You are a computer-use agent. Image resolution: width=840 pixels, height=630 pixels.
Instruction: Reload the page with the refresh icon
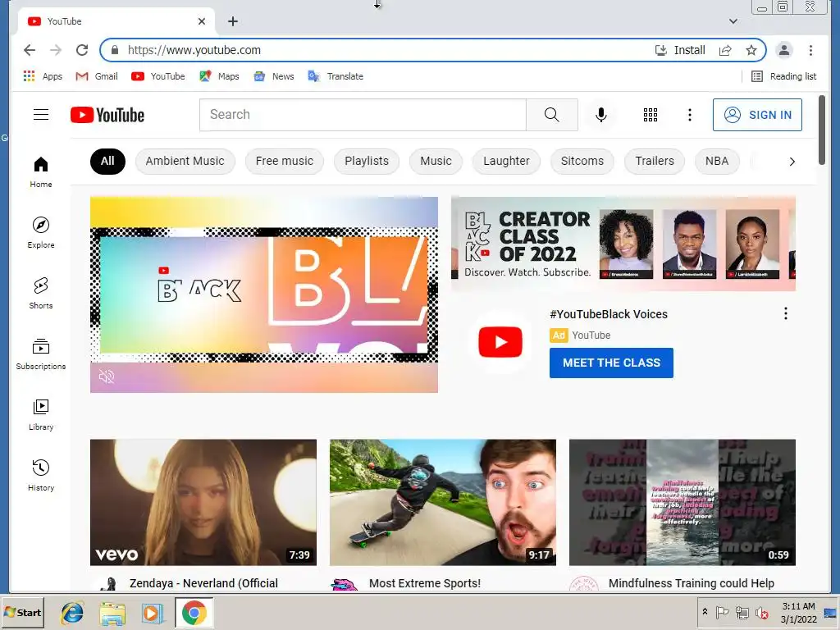coord(82,50)
